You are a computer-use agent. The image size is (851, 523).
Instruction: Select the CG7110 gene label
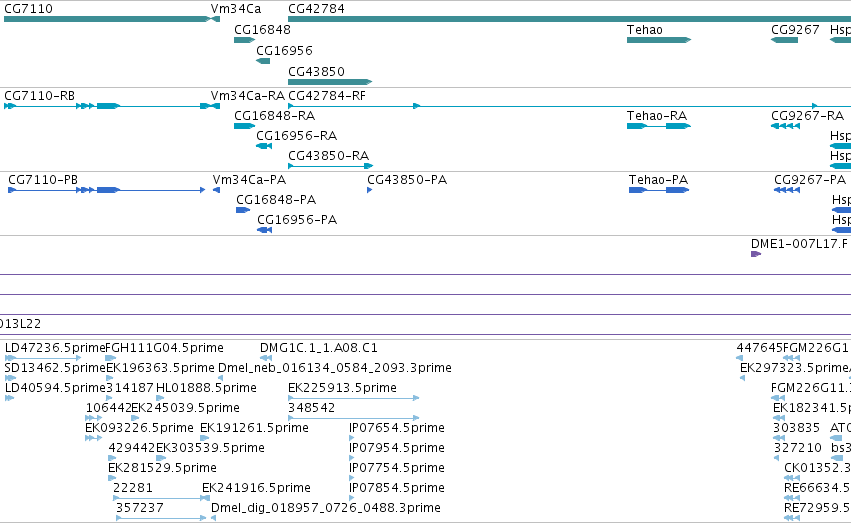pos(28,9)
